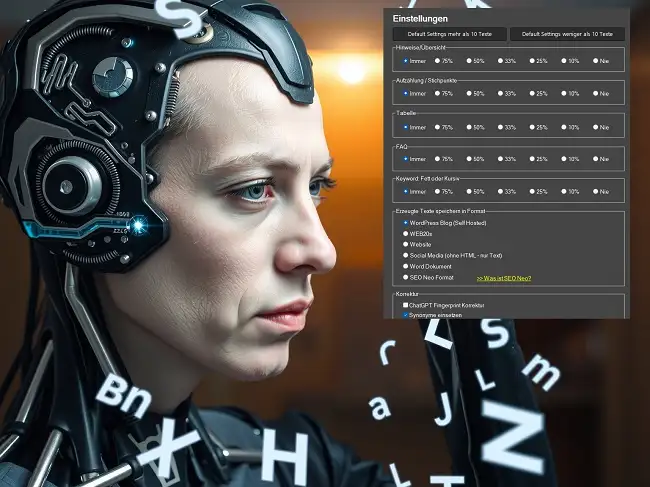Choose Social Media (ohne HTML) format
The image size is (650, 487).
405,255
